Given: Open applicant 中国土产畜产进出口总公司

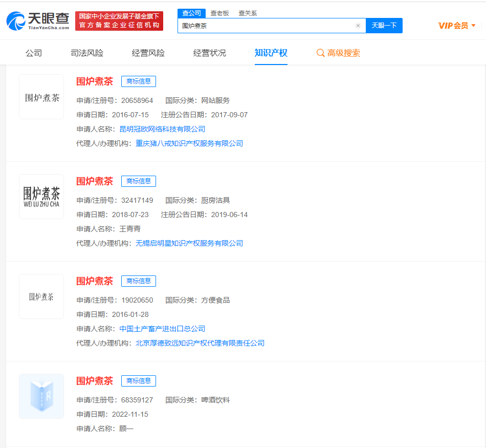Looking at the screenshot, I should (x=162, y=329).
